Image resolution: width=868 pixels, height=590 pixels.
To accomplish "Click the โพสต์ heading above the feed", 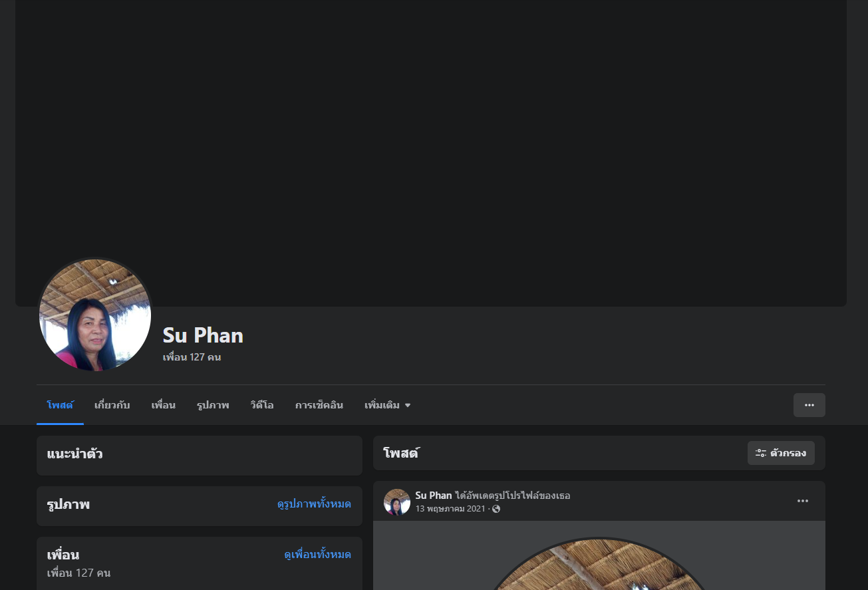I will [x=401, y=454].
